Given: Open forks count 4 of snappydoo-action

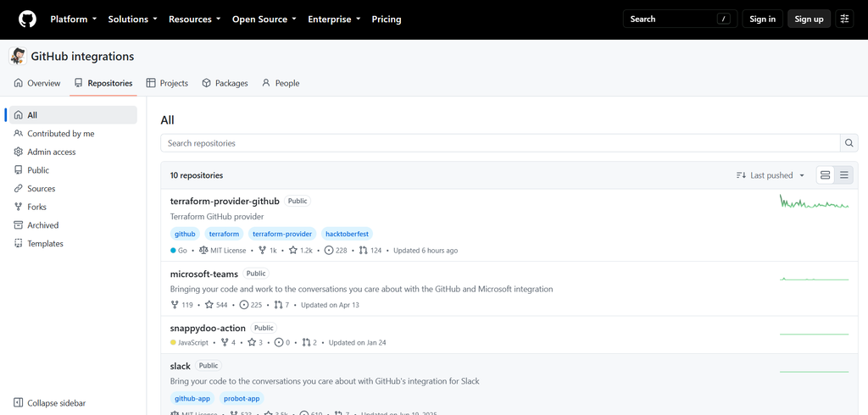Looking at the screenshot, I should tap(227, 342).
